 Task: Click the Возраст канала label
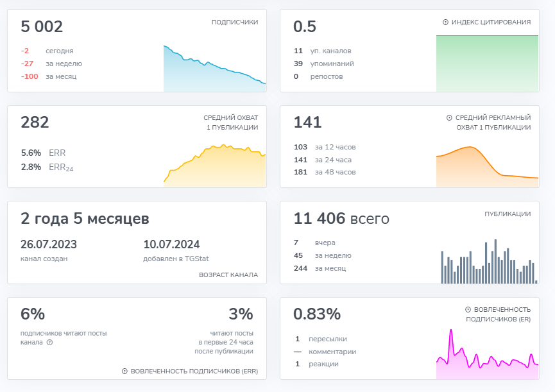point(228,275)
